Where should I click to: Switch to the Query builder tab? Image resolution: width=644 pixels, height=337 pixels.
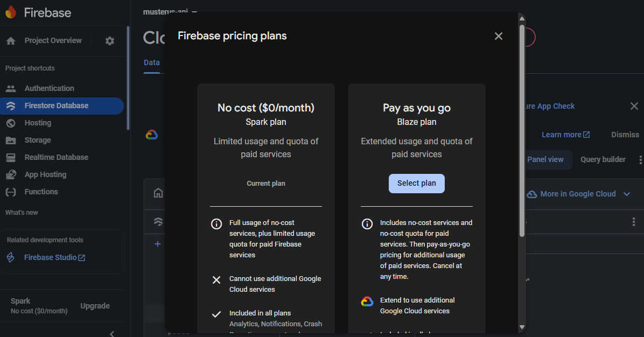pyautogui.click(x=603, y=159)
